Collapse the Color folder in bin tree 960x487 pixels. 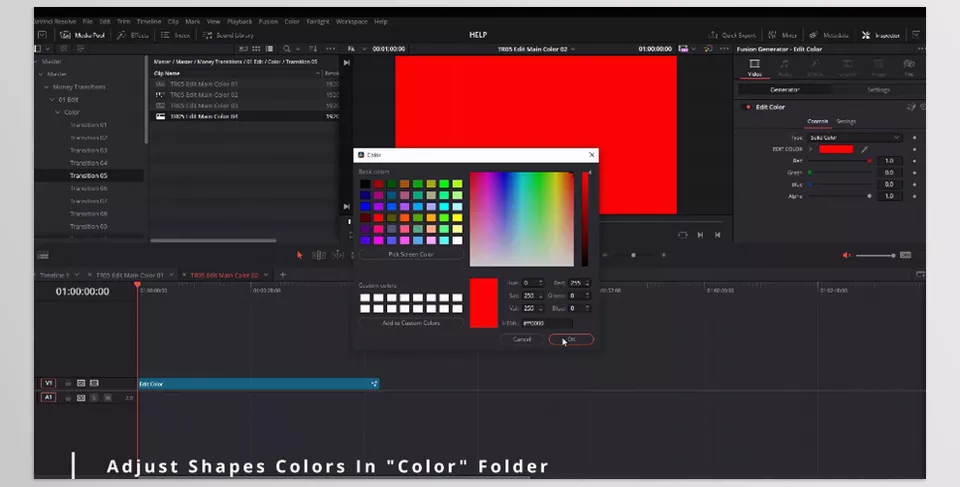click(x=58, y=113)
